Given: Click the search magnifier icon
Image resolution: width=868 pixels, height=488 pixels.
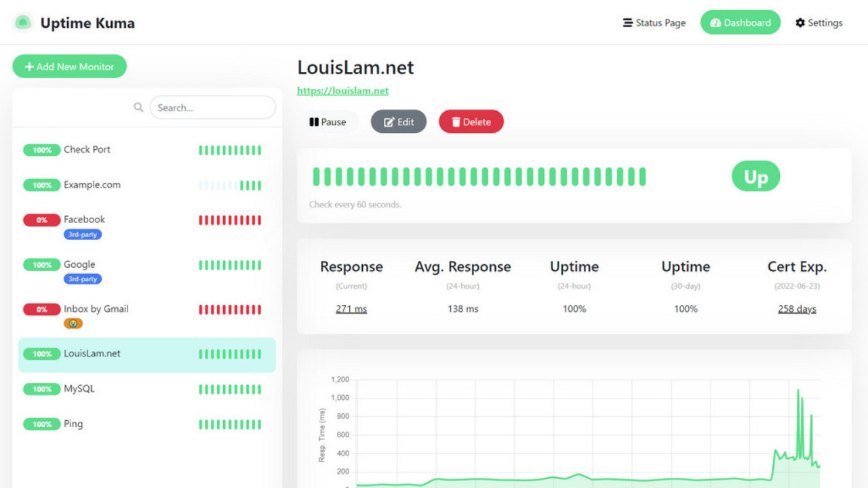Looking at the screenshot, I should click(138, 107).
